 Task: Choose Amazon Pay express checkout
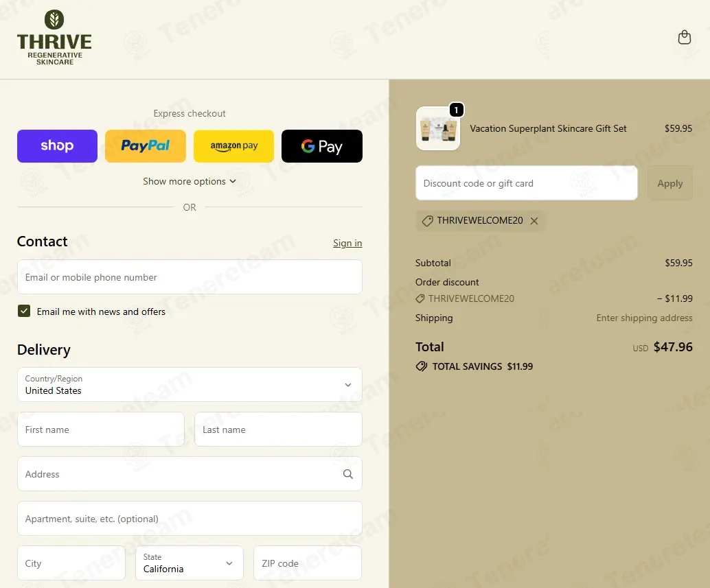233,146
